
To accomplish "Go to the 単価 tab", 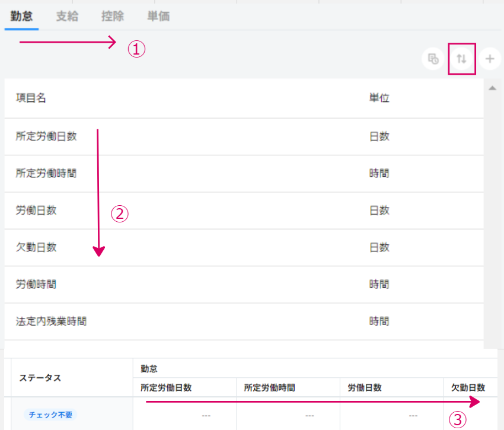I will tap(158, 16).
